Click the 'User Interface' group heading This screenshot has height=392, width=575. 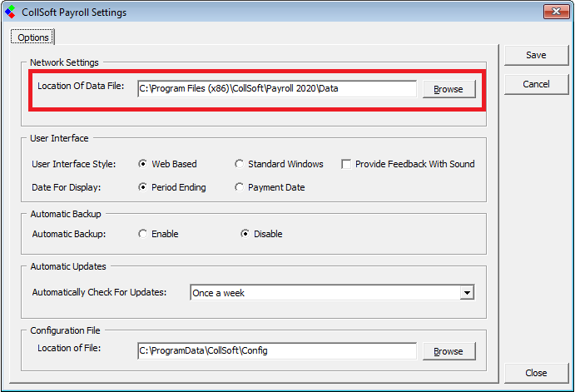tap(59, 138)
